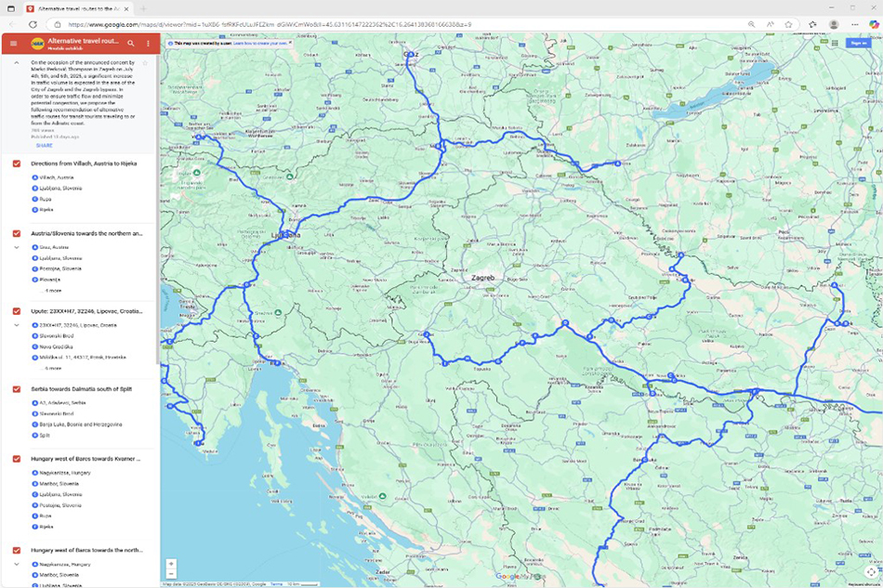Dismiss the map created by a user notice

291,43
